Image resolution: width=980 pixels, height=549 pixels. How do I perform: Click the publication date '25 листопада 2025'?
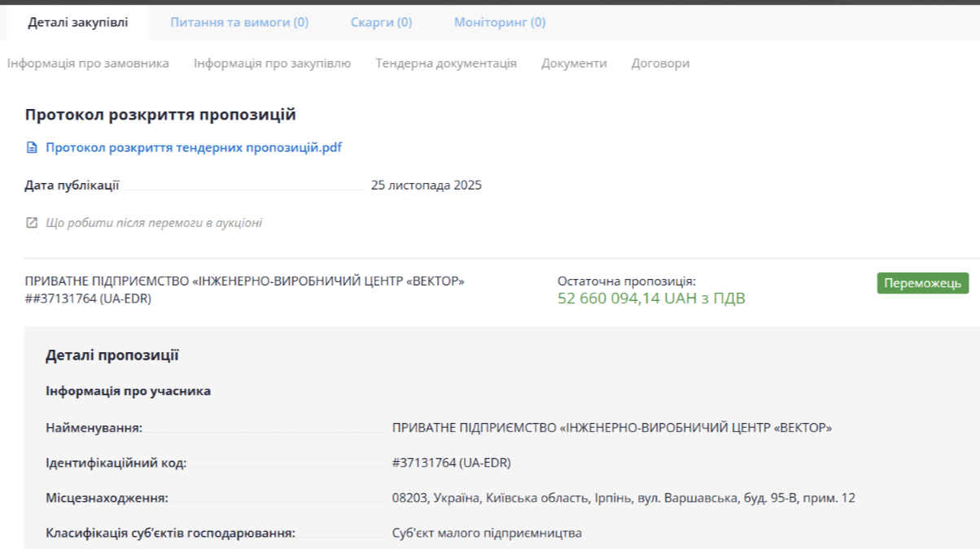coord(426,185)
